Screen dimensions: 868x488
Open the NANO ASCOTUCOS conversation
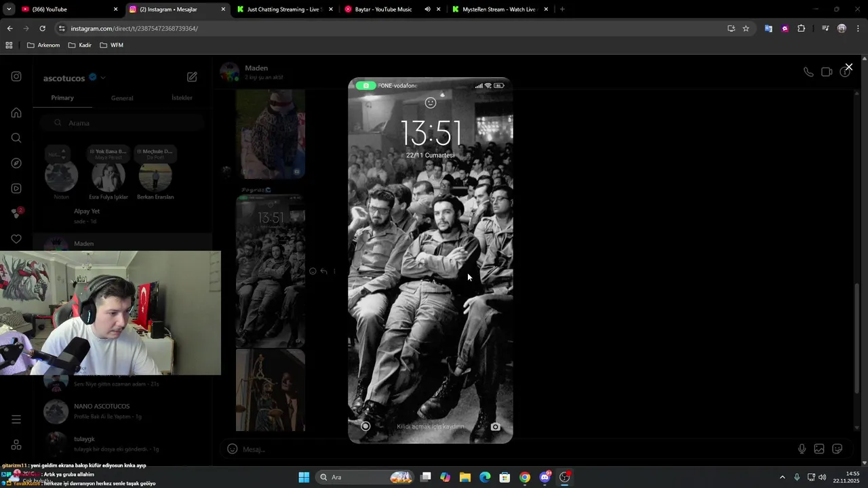[x=122, y=411]
